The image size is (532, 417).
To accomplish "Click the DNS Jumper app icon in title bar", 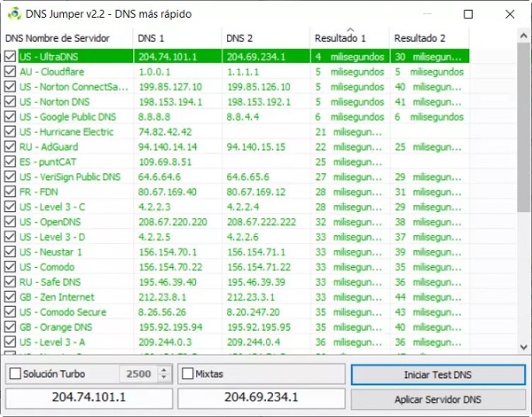I will tap(14, 14).
